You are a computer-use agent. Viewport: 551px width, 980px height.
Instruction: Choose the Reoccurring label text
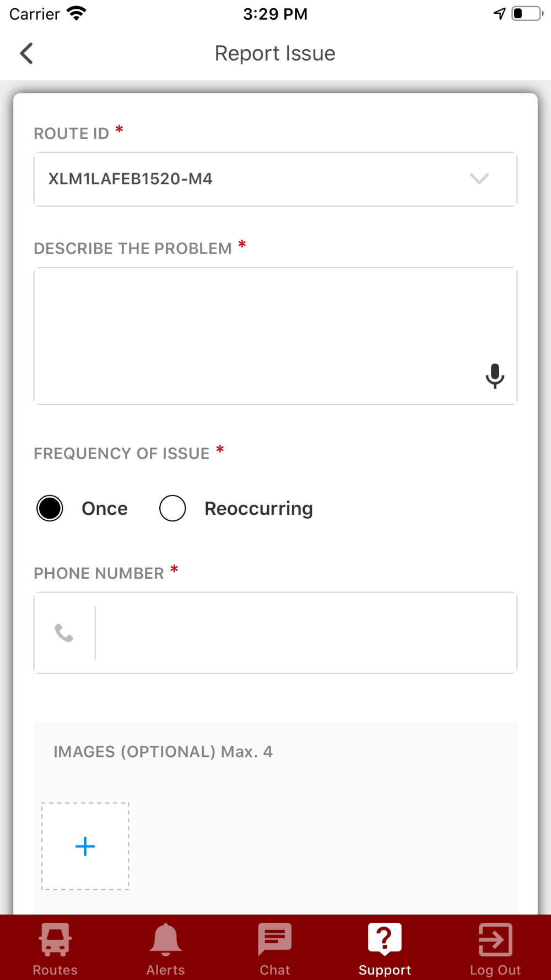[258, 508]
